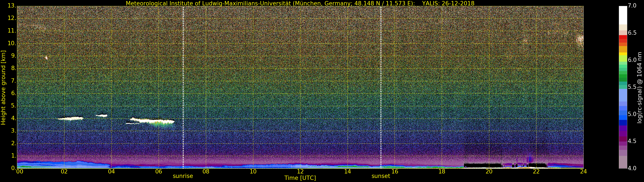Click the "06" time axis tick label
Screen dimensions: 644x182
click(158, 172)
